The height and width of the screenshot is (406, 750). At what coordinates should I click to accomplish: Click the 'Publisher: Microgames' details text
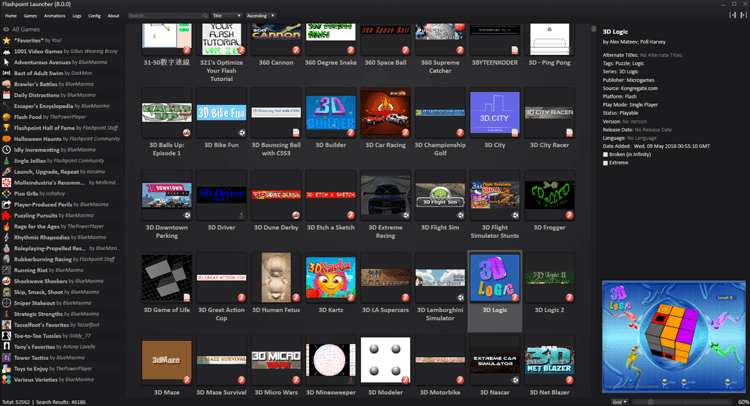tap(629, 80)
